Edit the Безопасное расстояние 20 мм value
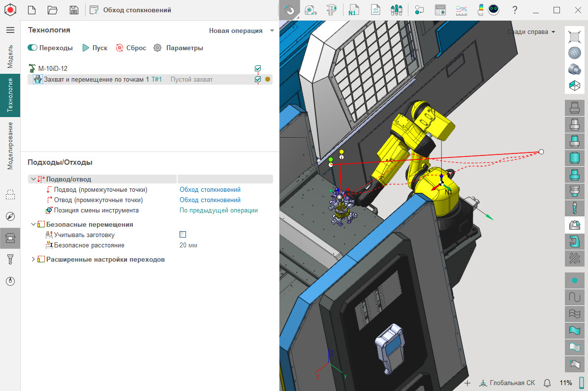 click(x=188, y=245)
